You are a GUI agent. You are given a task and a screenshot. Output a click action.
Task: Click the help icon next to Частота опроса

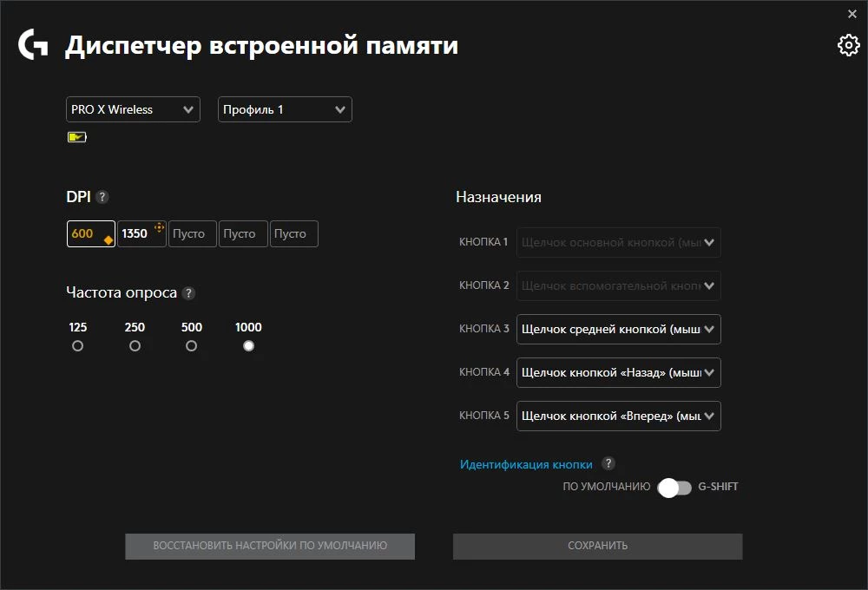[x=188, y=293]
